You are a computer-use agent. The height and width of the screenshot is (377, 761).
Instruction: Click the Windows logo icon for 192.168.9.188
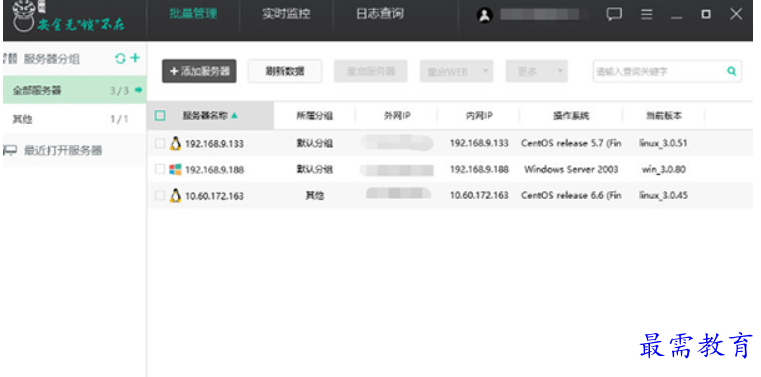pos(175,169)
